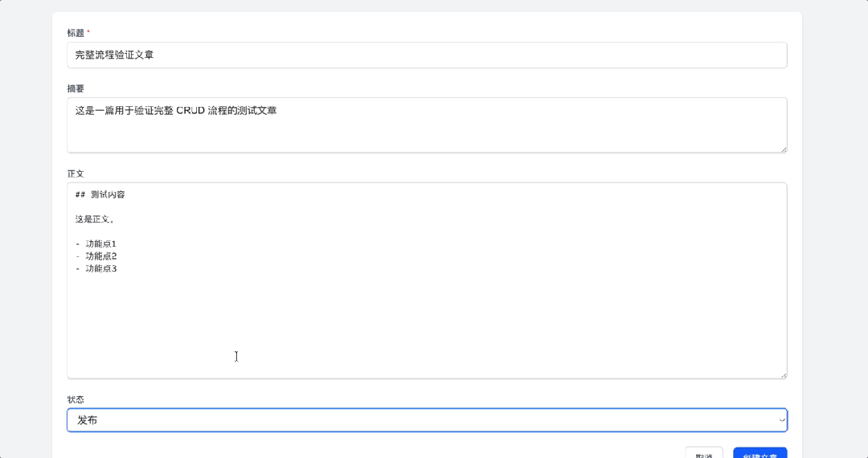Click the "功能点1" list line
868x458 pixels.
pos(100,244)
